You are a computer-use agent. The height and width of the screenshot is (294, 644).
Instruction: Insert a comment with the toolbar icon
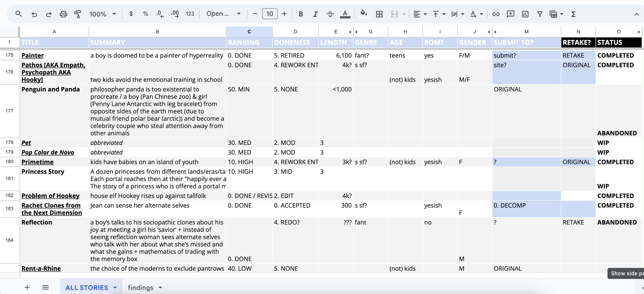point(510,14)
